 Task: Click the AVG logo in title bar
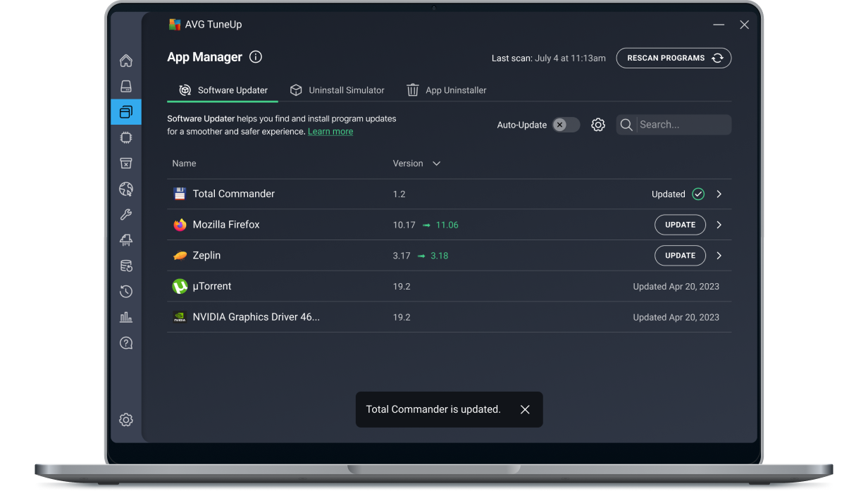click(175, 25)
